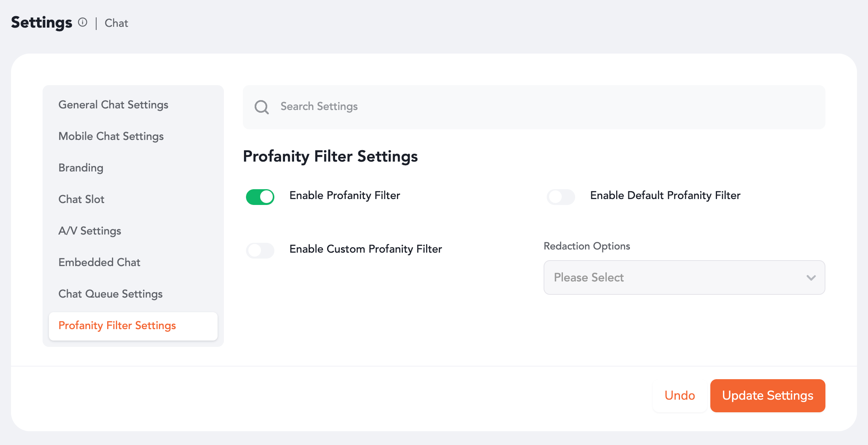Switch on Enable Custom Profanity Filter
Image resolution: width=868 pixels, height=445 pixels.
(260, 250)
